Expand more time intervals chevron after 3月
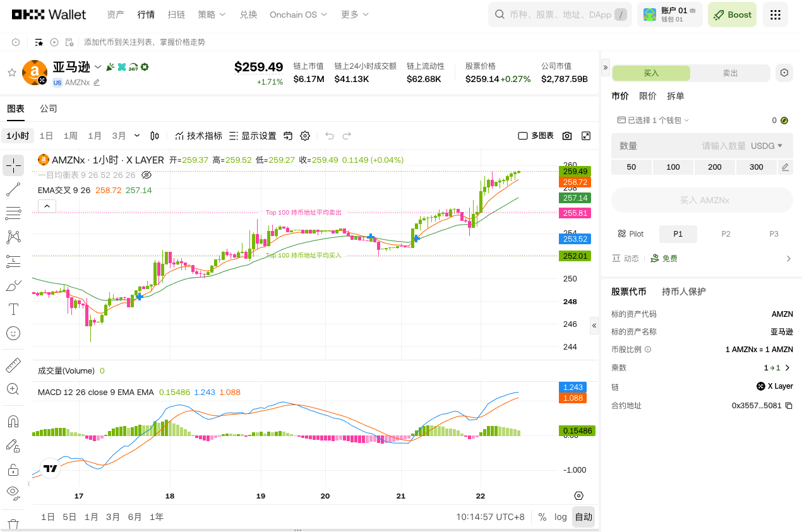The width and height of the screenshot is (802, 532). (137, 136)
